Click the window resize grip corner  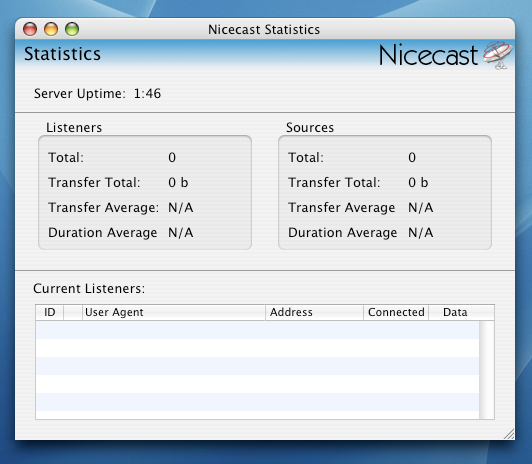[509, 434]
